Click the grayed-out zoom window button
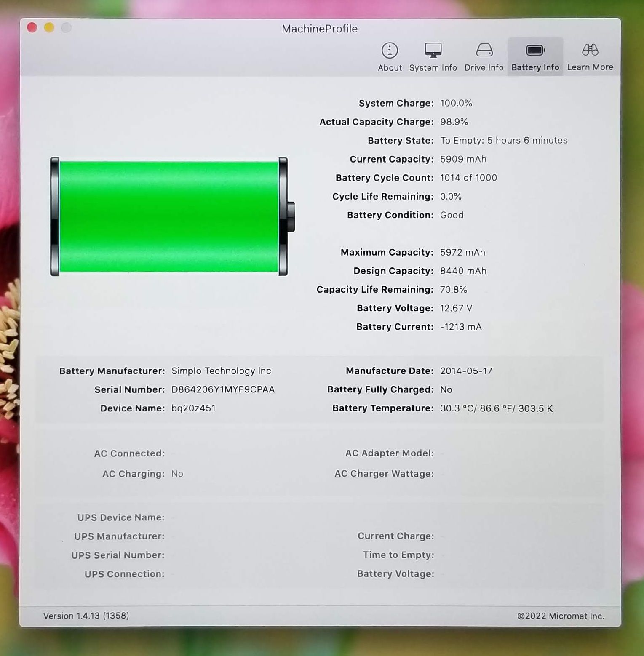Screen dimensions: 644x656 (66, 28)
